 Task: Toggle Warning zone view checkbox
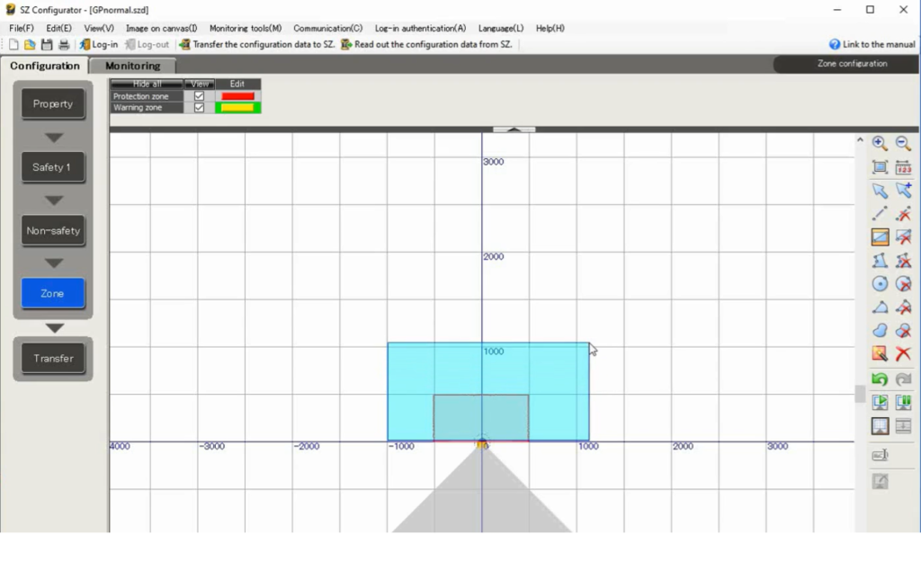pos(199,108)
